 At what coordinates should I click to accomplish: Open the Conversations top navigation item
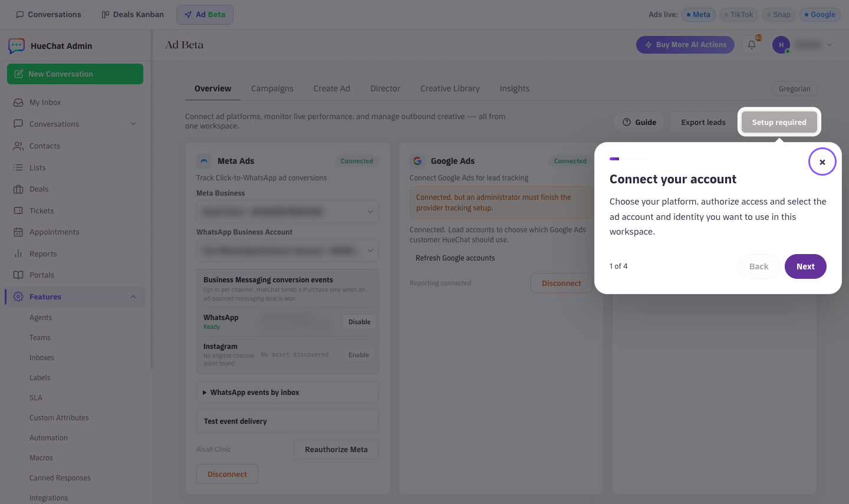point(49,15)
